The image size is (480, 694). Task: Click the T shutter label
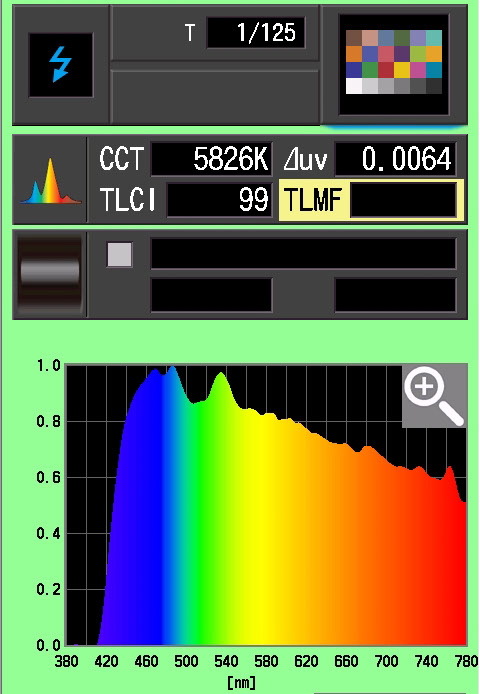[190, 33]
